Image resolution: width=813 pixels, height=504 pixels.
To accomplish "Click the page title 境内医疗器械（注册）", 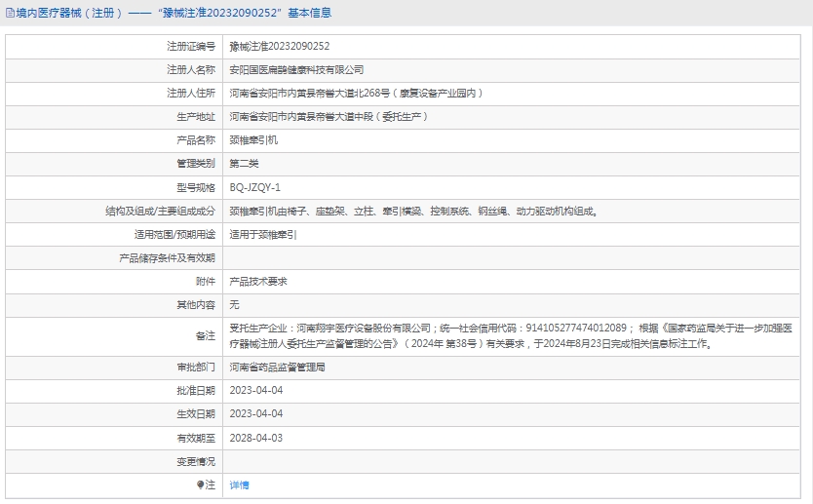I will [x=69, y=13].
